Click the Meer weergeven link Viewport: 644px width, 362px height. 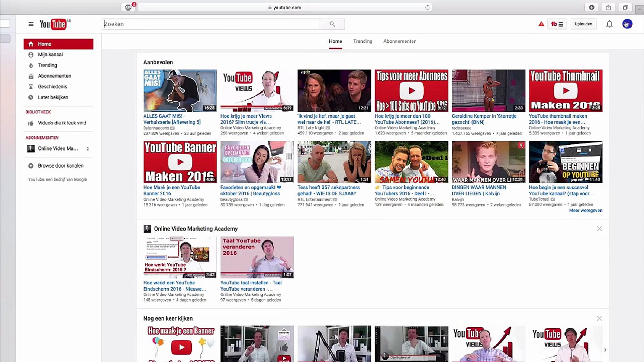586,210
